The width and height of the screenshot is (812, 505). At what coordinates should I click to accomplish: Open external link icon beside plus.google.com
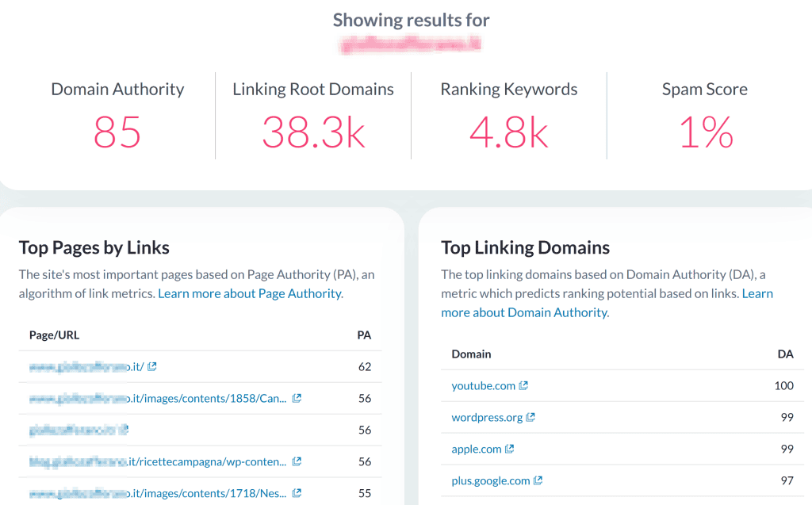[538, 480]
